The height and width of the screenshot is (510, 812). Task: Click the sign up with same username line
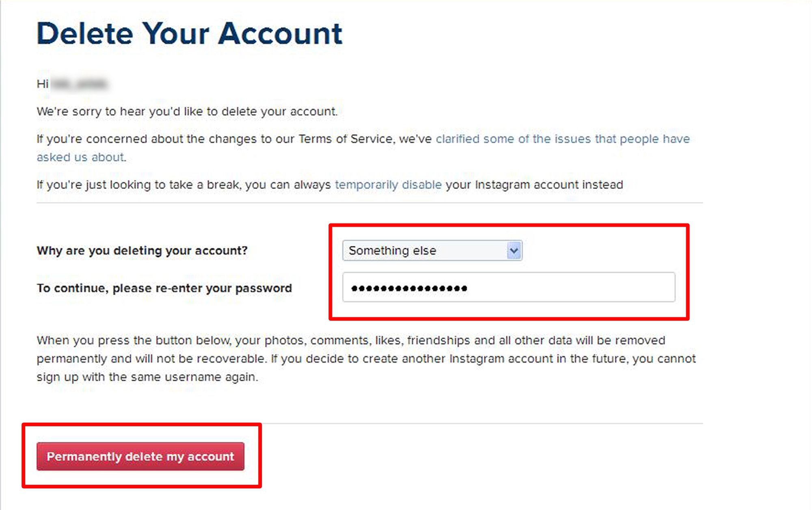(147, 377)
